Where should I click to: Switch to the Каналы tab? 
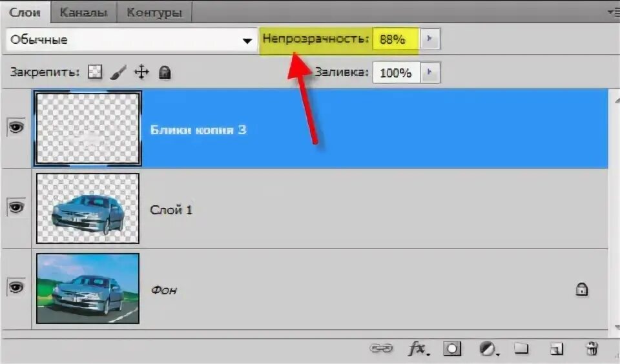(x=83, y=12)
